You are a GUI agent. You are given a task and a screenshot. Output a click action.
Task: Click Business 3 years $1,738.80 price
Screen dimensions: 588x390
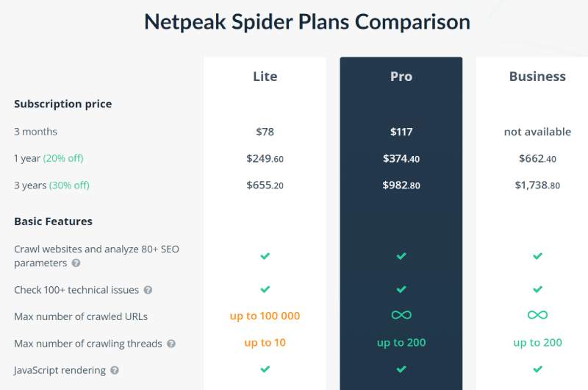click(x=537, y=185)
